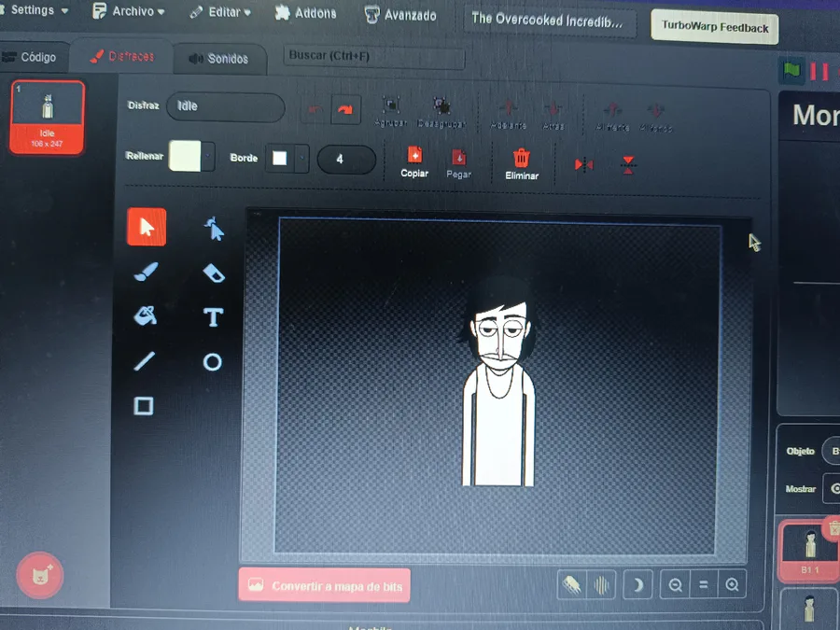Click the Buscar (Ctrl+F) search box
This screenshot has width=840, height=630.
(x=374, y=57)
